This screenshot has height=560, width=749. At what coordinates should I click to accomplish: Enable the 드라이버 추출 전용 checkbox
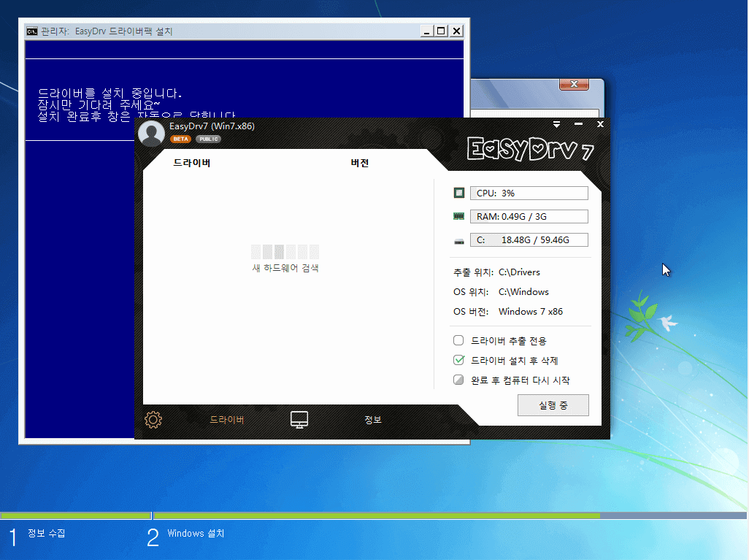tap(458, 340)
